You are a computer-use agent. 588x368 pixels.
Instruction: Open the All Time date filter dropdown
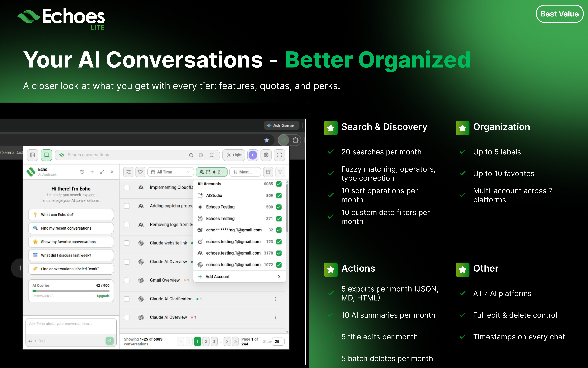pyautogui.click(x=171, y=172)
